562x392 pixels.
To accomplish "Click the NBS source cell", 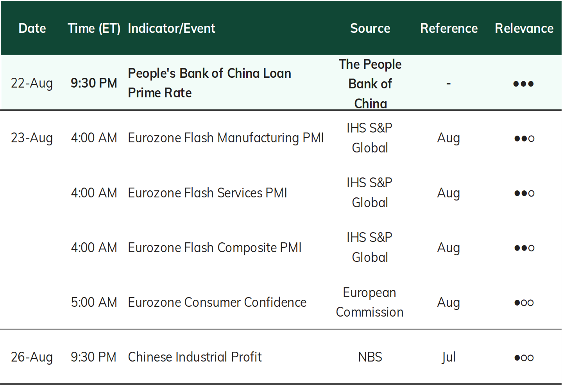I will tap(370, 357).
